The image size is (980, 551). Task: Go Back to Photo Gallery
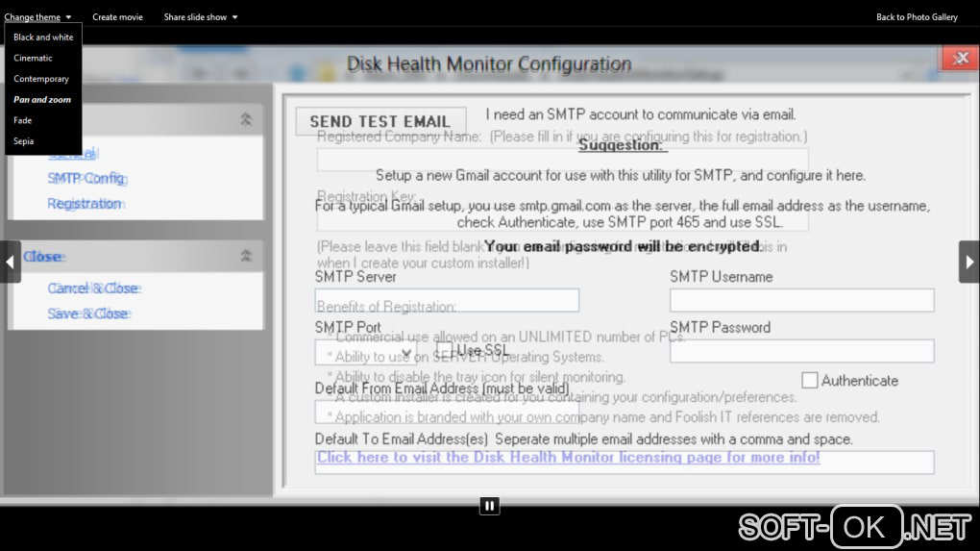point(917,17)
